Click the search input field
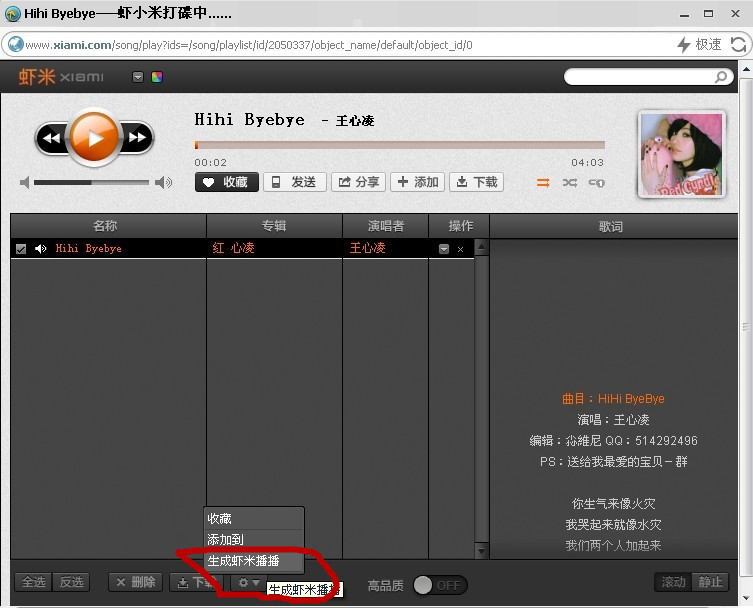Screen dimensions: 753x608 (640, 77)
